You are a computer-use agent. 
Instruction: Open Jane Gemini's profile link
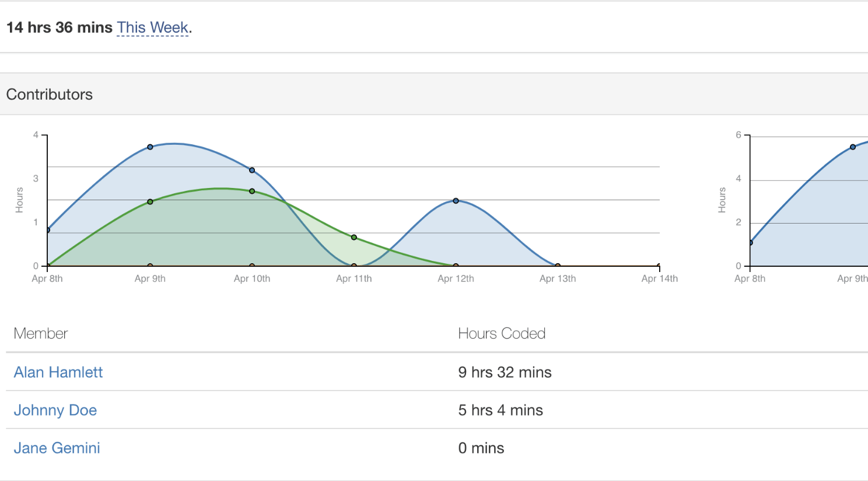click(x=57, y=448)
